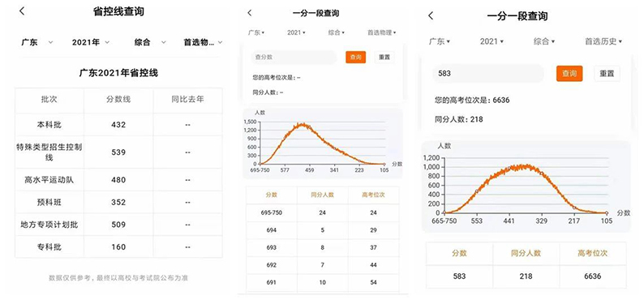
Task: Click 广东2021年省控线 heading
Action: click(x=118, y=74)
